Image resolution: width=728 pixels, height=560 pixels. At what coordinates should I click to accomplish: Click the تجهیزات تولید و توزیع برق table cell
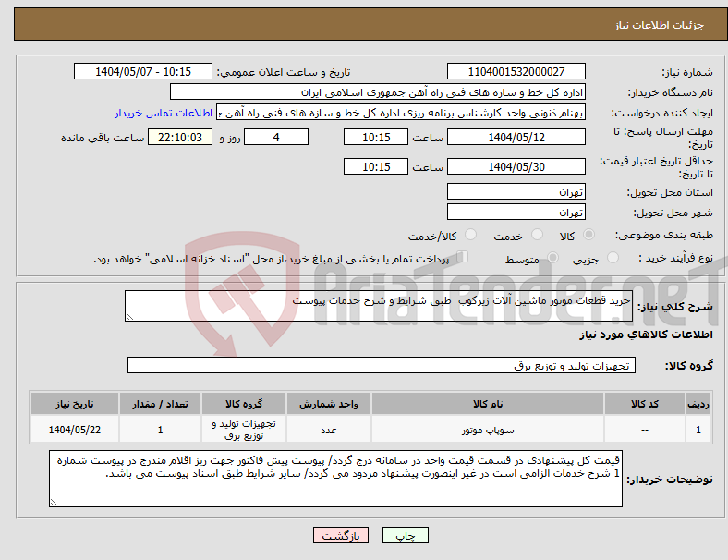pyautogui.click(x=244, y=430)
